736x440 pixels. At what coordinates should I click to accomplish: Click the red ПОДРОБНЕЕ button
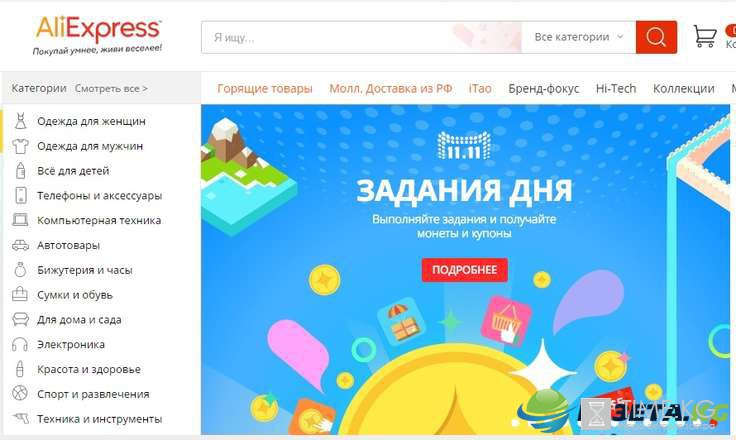pos(464,270)
